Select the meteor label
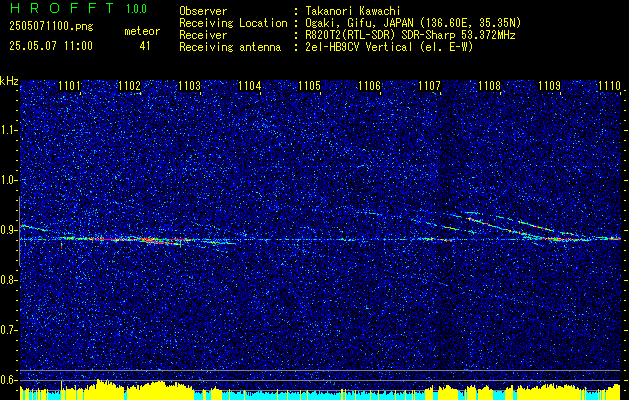Screen dimensions: 629x400 [142, 31]
